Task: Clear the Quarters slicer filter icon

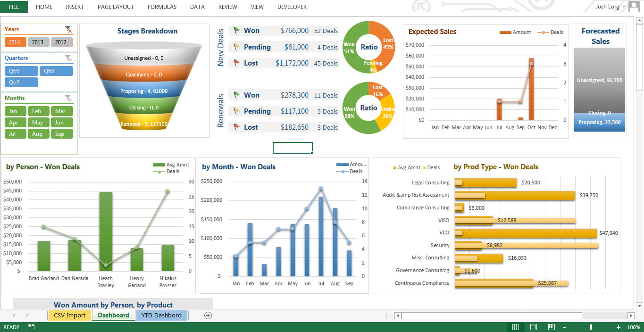Action: (69, 58)
